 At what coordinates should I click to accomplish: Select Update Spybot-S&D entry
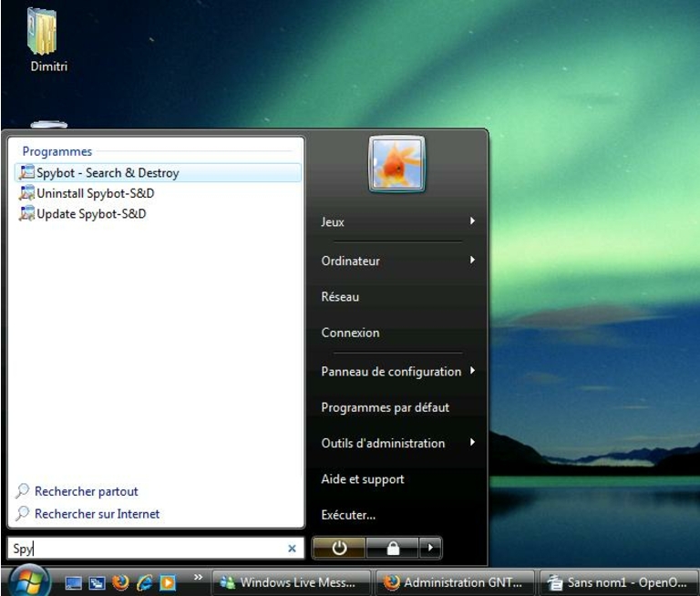158,213
